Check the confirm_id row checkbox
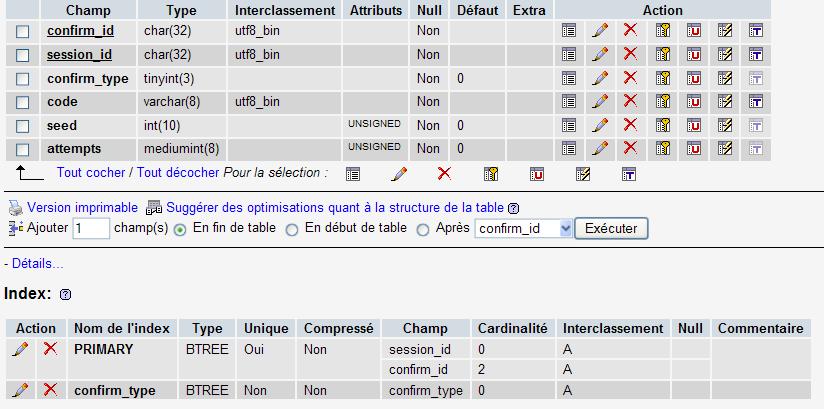 [x=23, y=32]
